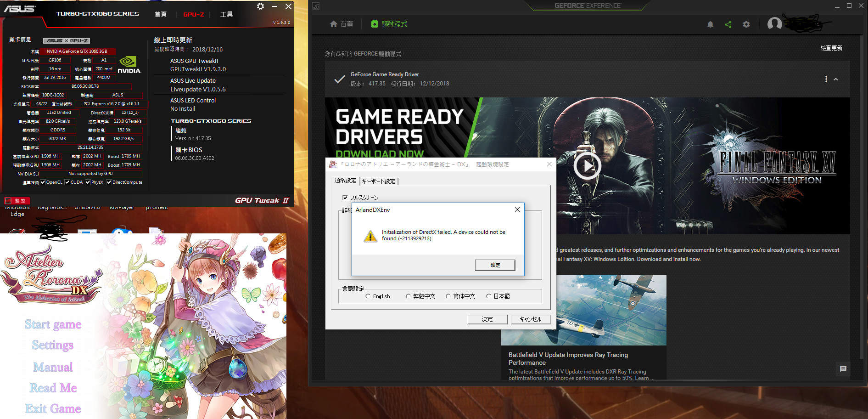Toggle the フルスクリーン checkbox
This screenshot has width=868, height=419.
345,198
